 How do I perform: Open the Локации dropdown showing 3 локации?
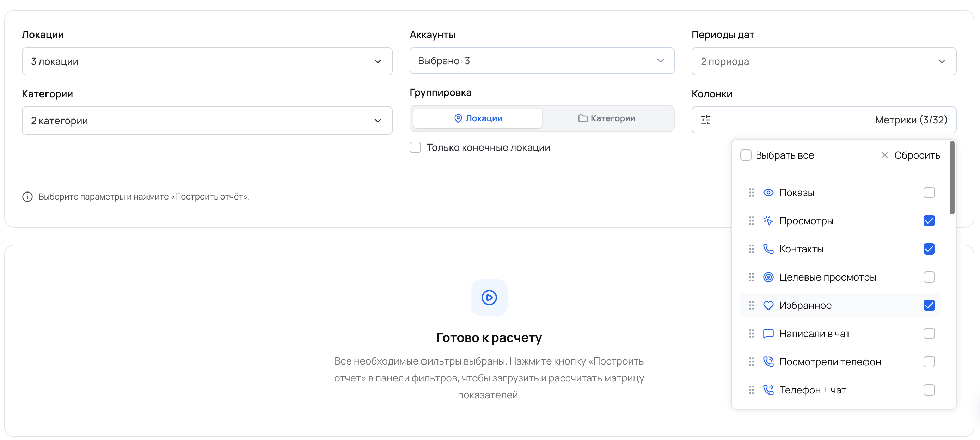pyautogui.click(x=207, y=61)
